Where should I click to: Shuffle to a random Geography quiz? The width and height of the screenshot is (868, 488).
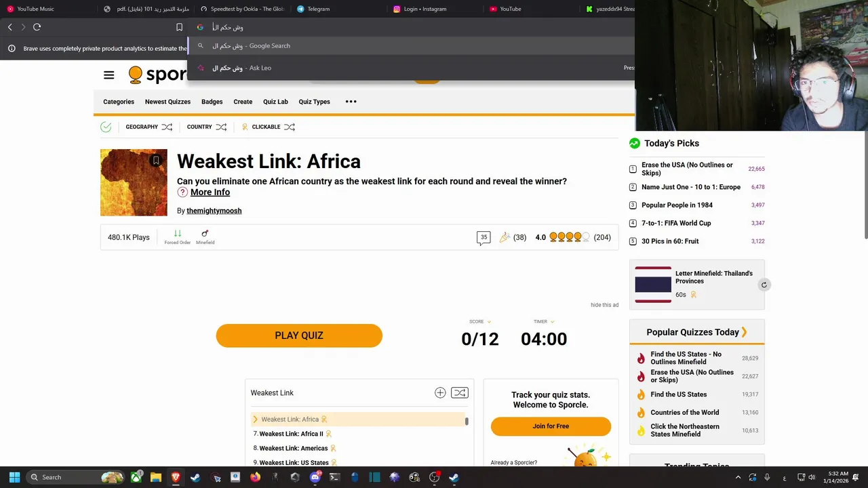coord(167,127)
